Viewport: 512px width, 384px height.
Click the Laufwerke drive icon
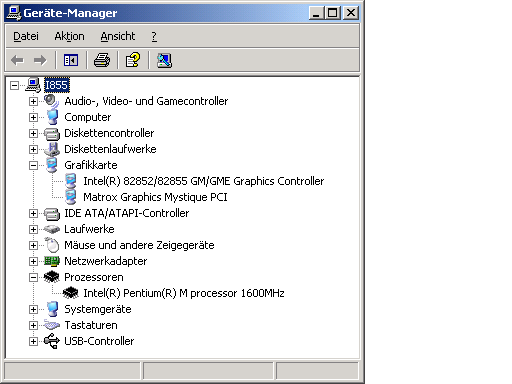(52, 229)
